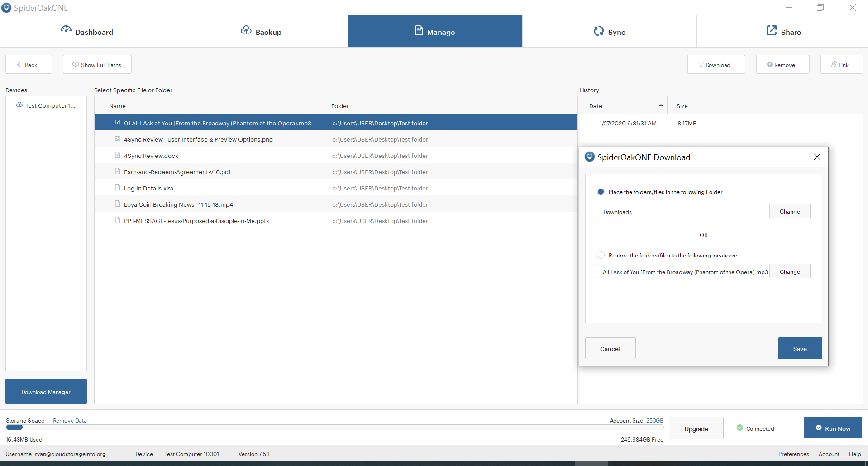Click Save in the Download dialog

pos(800,348)
